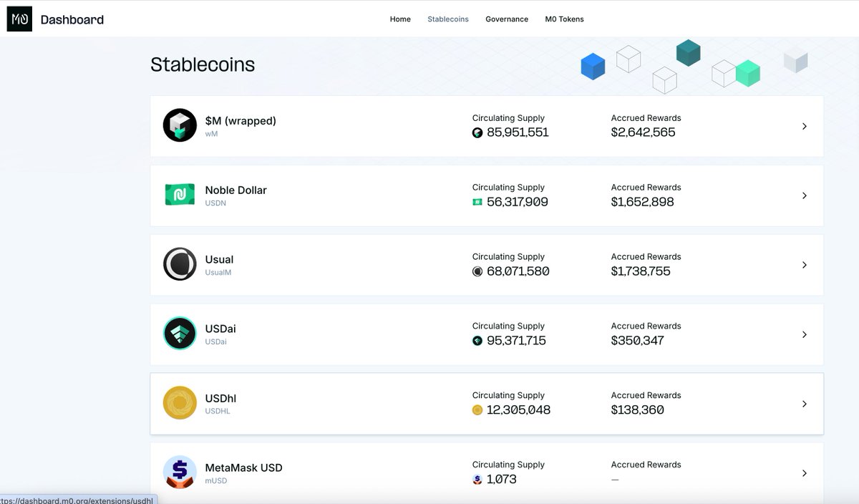
Task: Switch to M0 Tokens page
Action: (x=564, y=19)
